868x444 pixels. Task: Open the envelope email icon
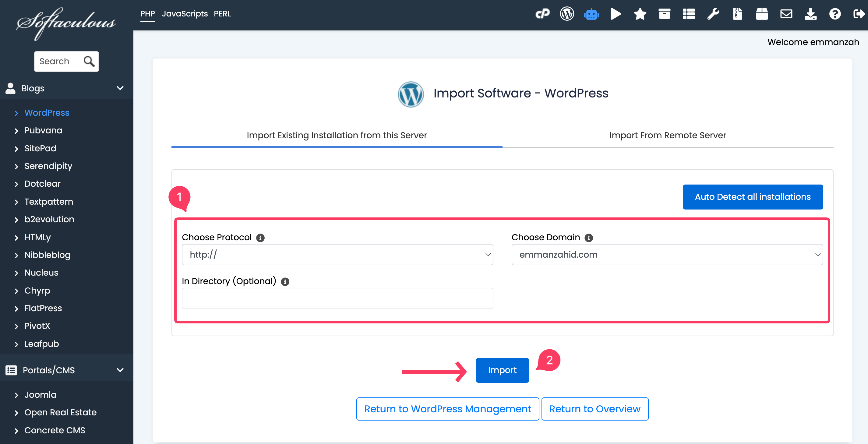click(x=786, y=14)
